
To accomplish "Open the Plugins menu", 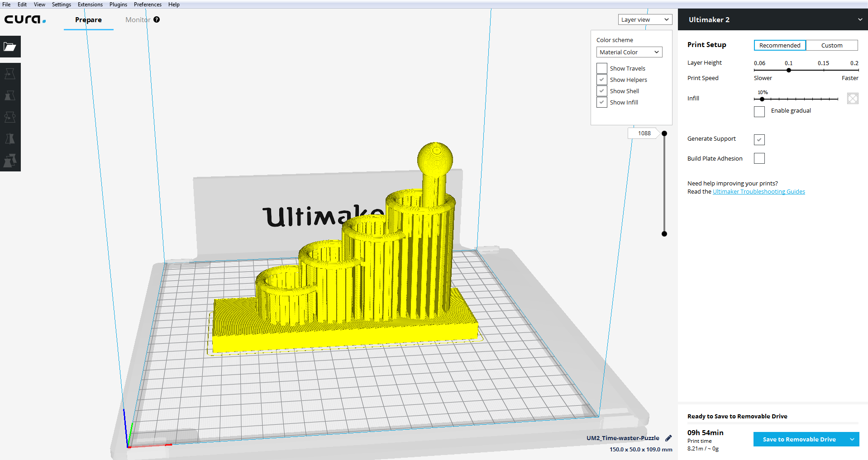I will point(118,4).
